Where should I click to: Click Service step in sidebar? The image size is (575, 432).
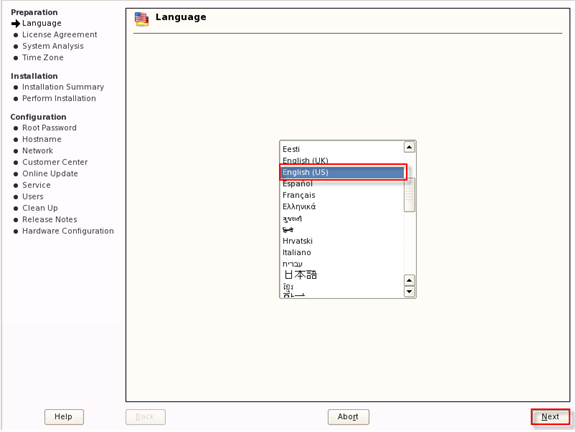coord(37,185)
